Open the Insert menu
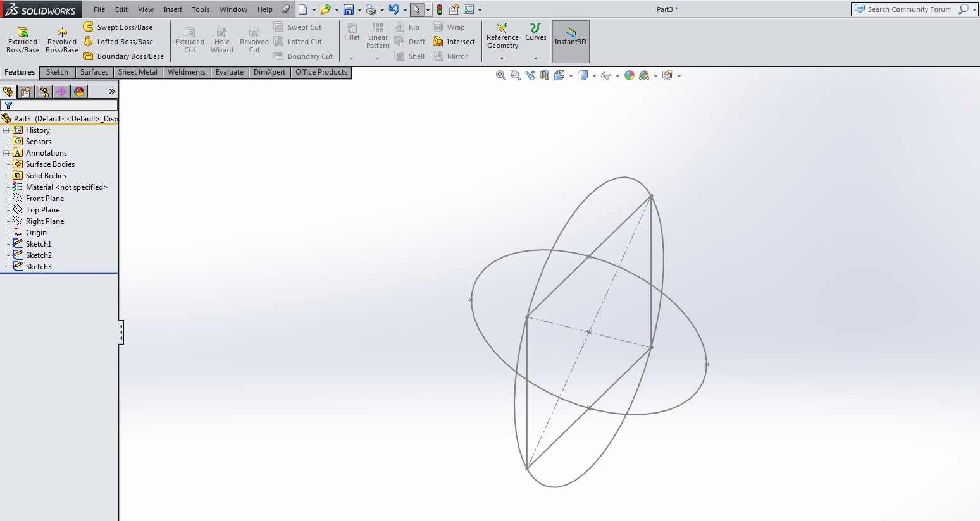 (172, 9)
